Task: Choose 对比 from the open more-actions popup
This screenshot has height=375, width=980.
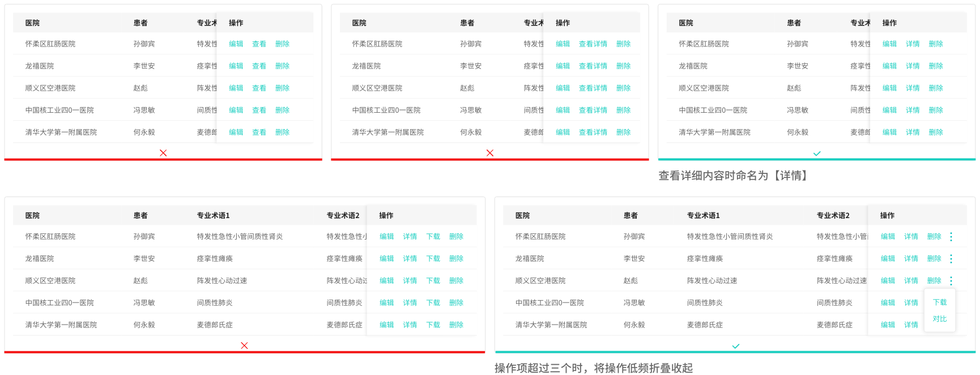Action: (x=940, y=319)
